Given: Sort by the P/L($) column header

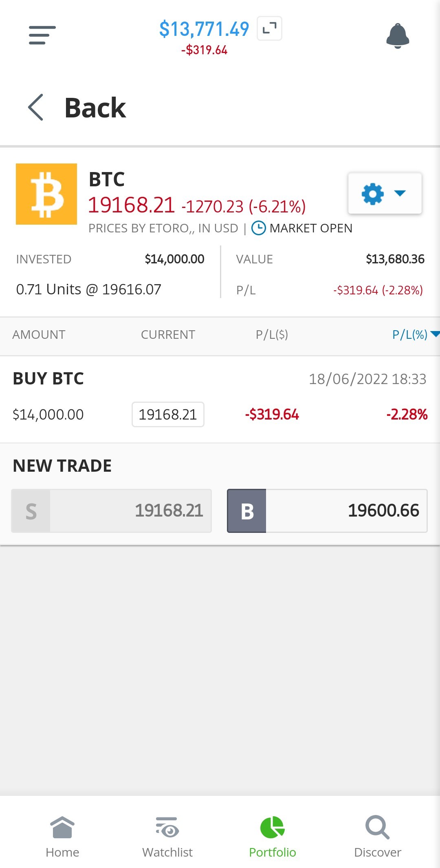Looking at the screenshot, I should pyautogui.click(x=272, y=335).
